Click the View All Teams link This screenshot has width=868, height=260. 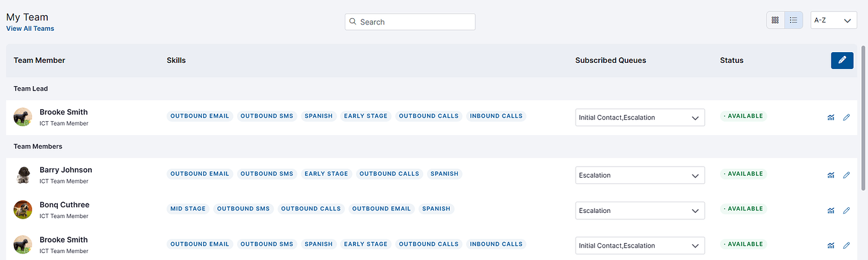point(30,28)
